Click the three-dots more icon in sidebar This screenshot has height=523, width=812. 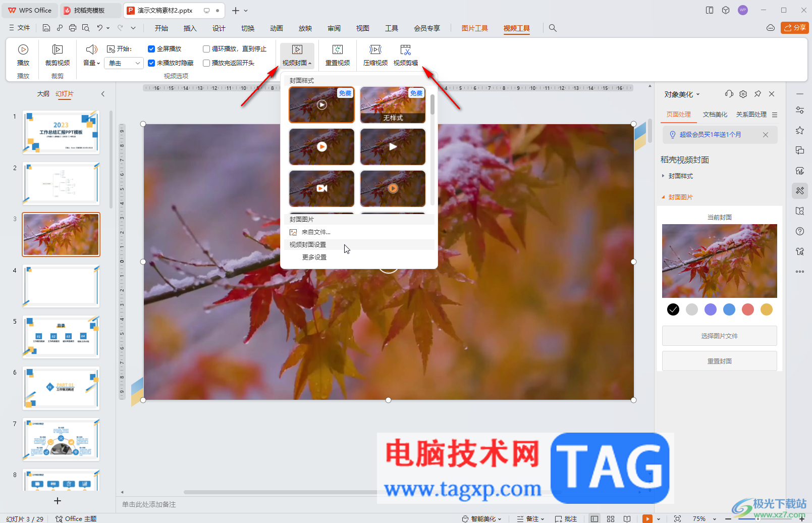click(x=800, y=272)
